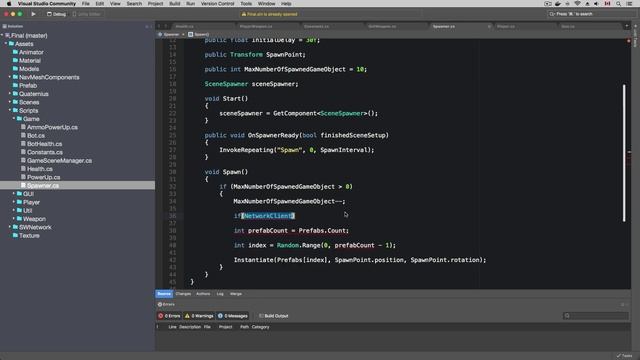
Task: Toggle the 0 Warnings filter
Action: tap(199, 316)
